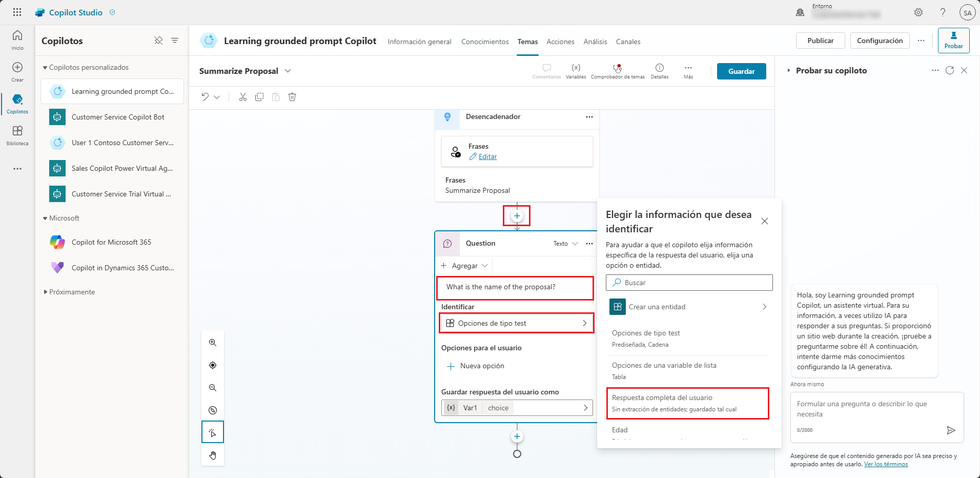The height and width of the screenshot is (478, 980).
Task: Unpin the Copilotos panel
Action: [158, 41]
